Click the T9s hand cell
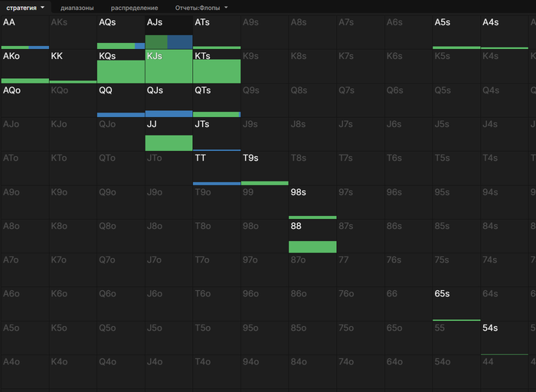The width and height of the screenshot is (536, 392). click(264, 168)
